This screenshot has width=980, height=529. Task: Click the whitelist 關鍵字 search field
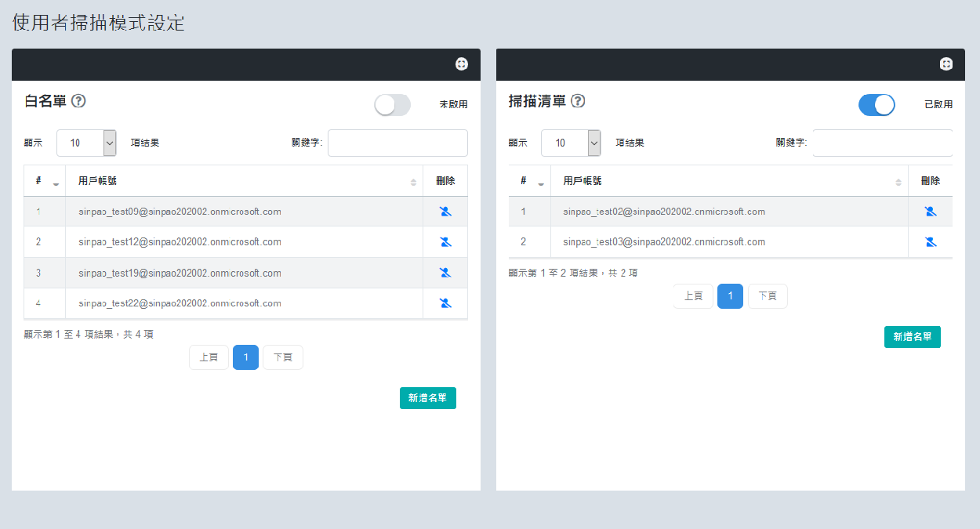coord(397,143)
